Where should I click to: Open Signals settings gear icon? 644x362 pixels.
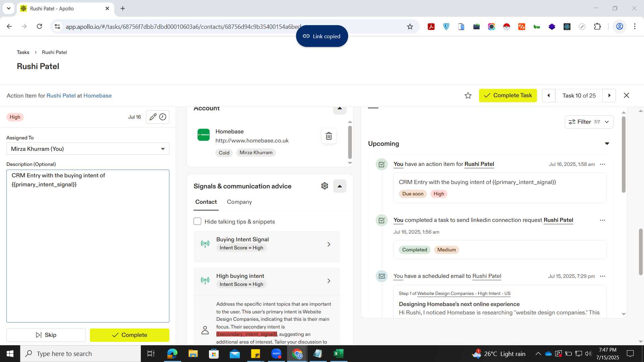[x=324, y=186]
